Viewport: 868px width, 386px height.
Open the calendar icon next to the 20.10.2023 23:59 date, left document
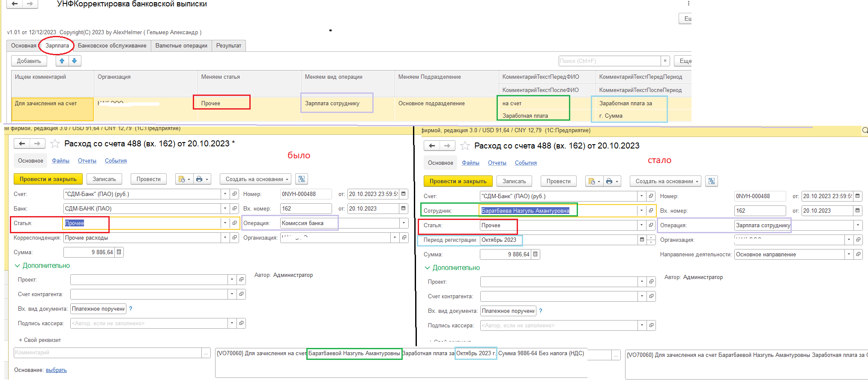(x=403, y=194)
